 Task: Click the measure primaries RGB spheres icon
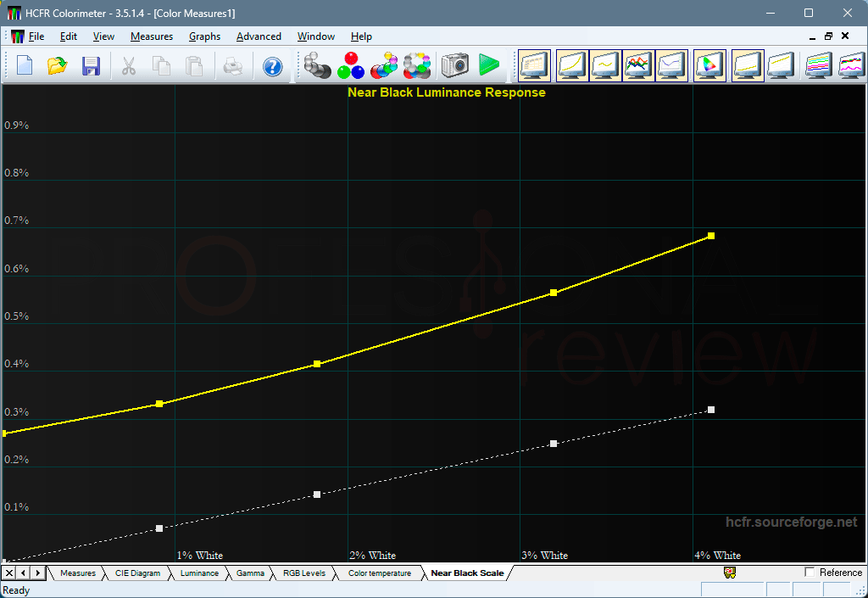(350, 66)
